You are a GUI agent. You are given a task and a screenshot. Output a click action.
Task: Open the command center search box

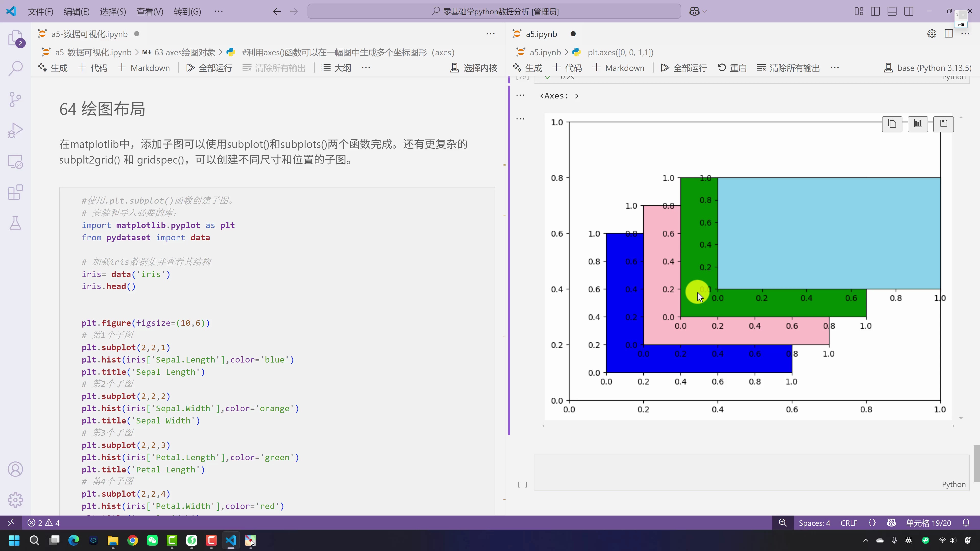tap(494, 11)
